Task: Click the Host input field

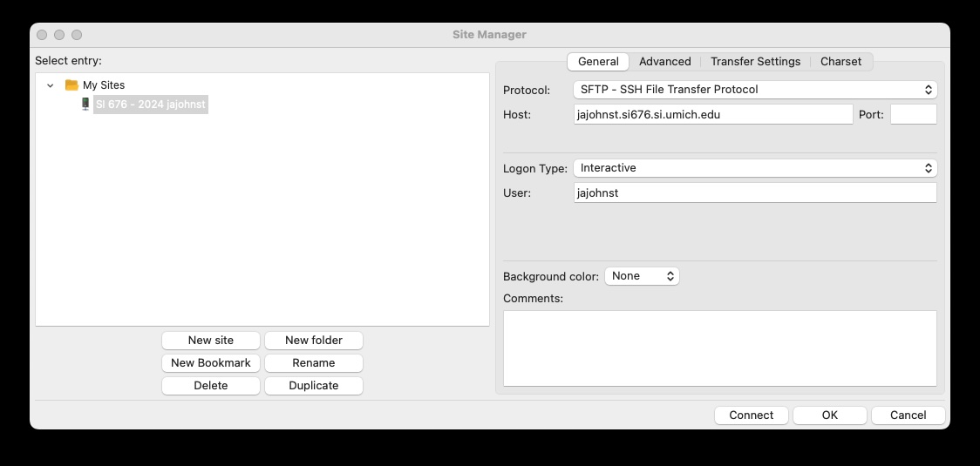Action: (x=712, y=114)
